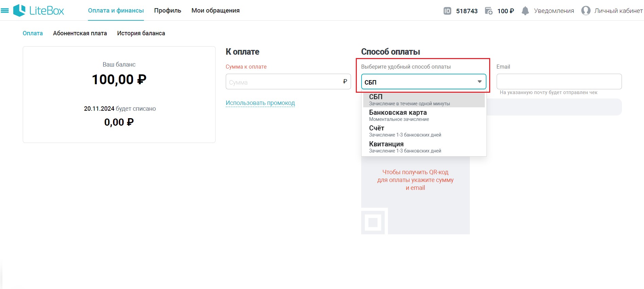The height and width of the screenshot is (289, 644).
Task: Open the hamburger menu icon
Action: click(5, 11)
